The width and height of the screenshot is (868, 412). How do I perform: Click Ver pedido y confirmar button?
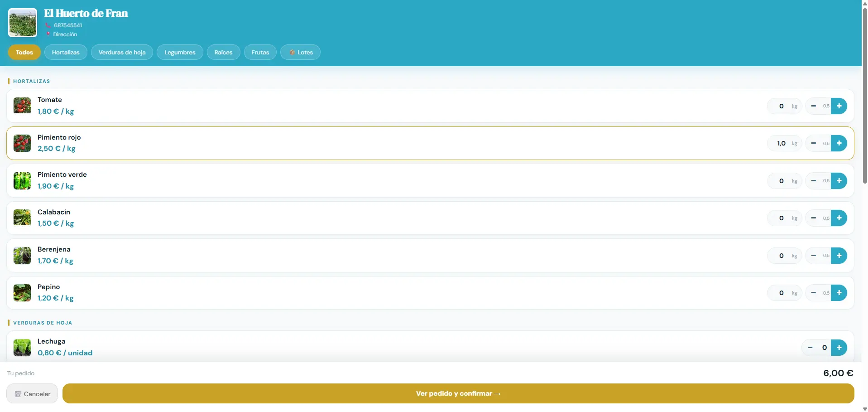pos(458,393)
